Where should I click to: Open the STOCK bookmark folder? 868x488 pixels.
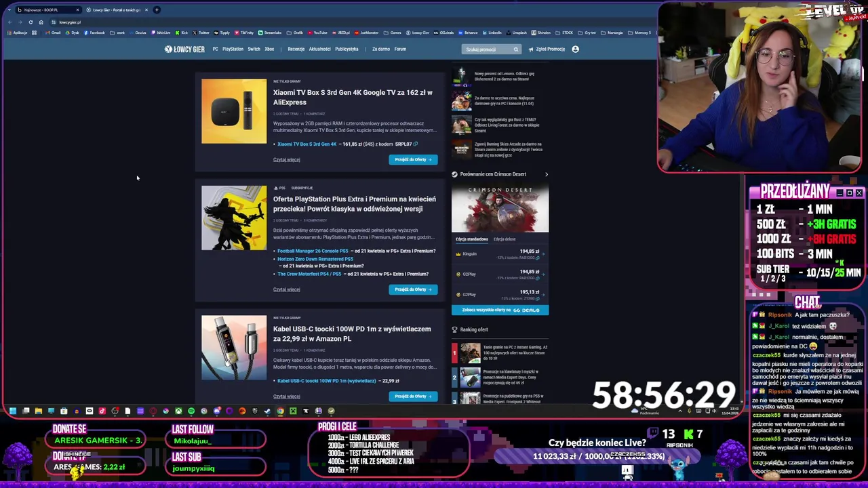pos(565,33)
